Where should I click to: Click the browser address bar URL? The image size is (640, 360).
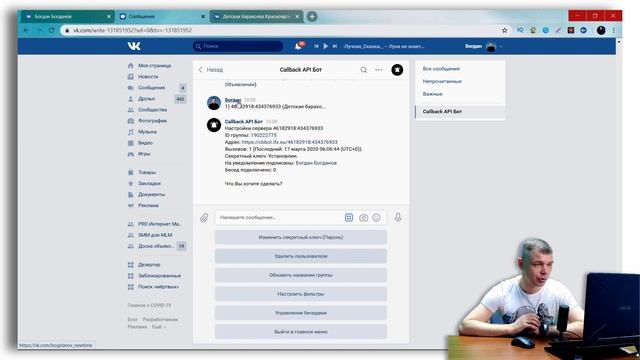click(x=132, y=30)
